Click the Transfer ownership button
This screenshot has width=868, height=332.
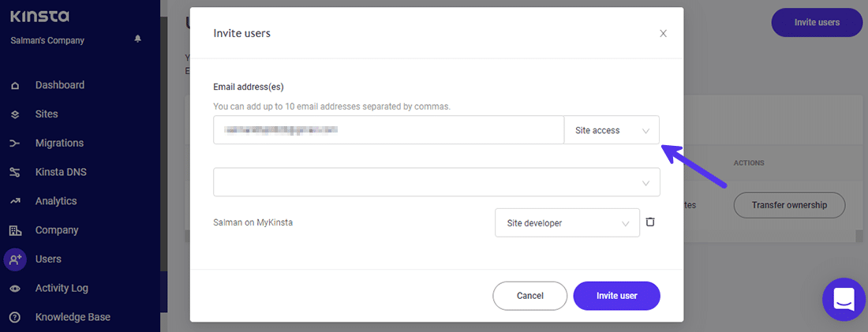[x=789, y=205]
